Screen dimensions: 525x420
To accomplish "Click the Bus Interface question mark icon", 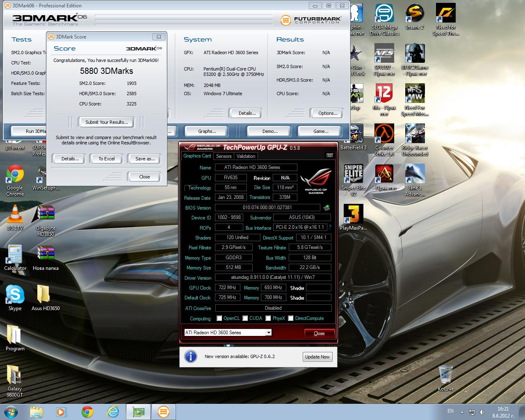I will click(x=330, y=227).
